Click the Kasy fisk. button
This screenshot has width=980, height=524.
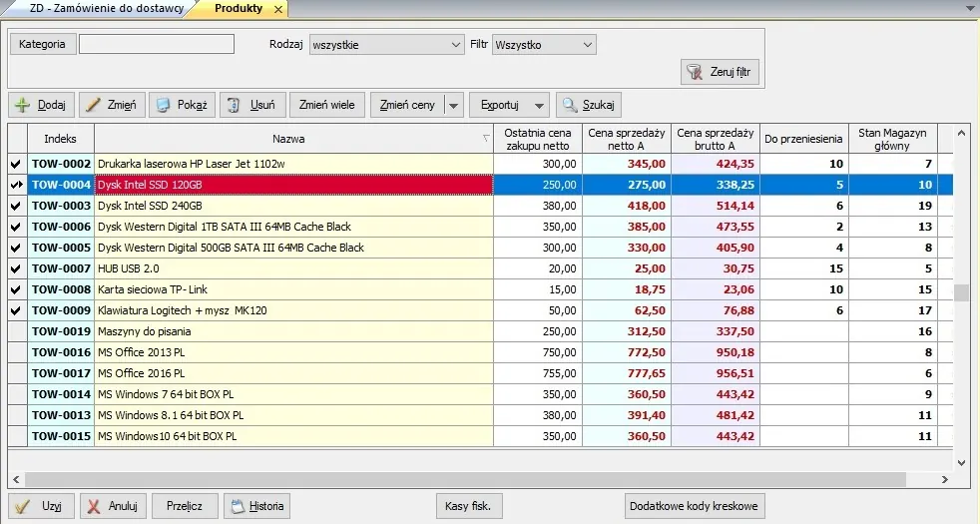point(468,506)
